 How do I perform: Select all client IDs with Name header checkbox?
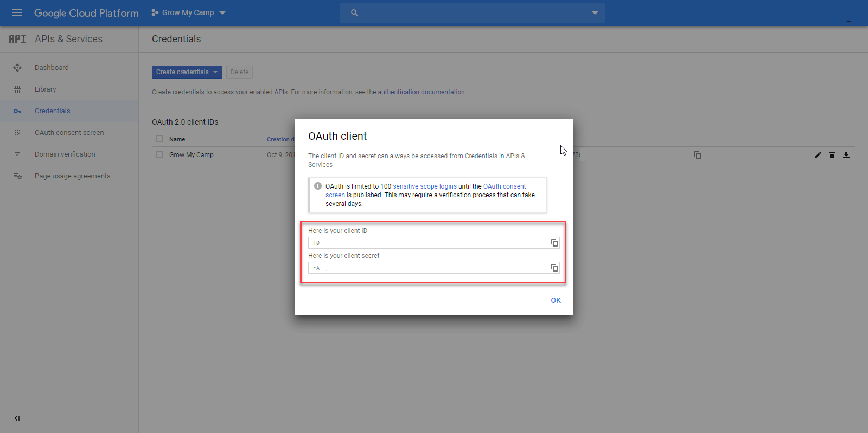[159, 139]
